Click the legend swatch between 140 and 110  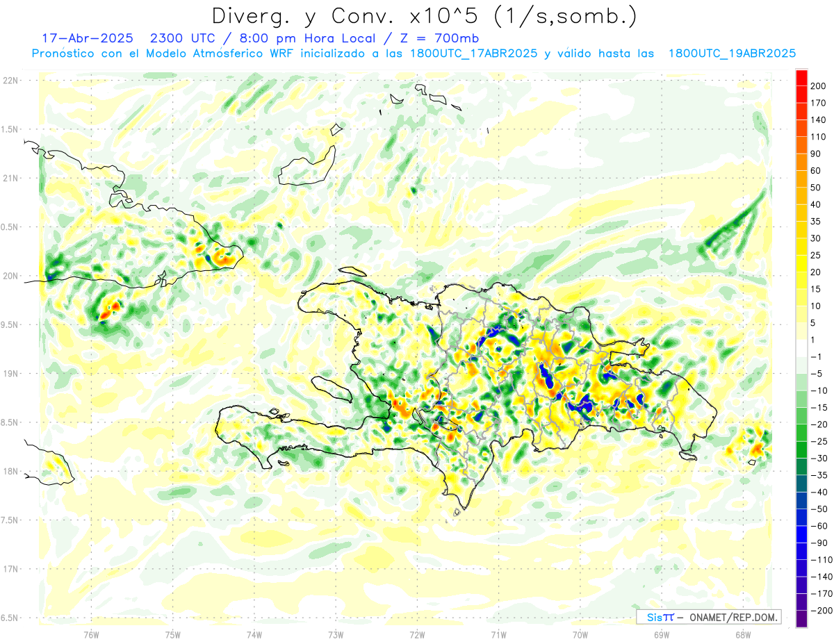[802, 129]
